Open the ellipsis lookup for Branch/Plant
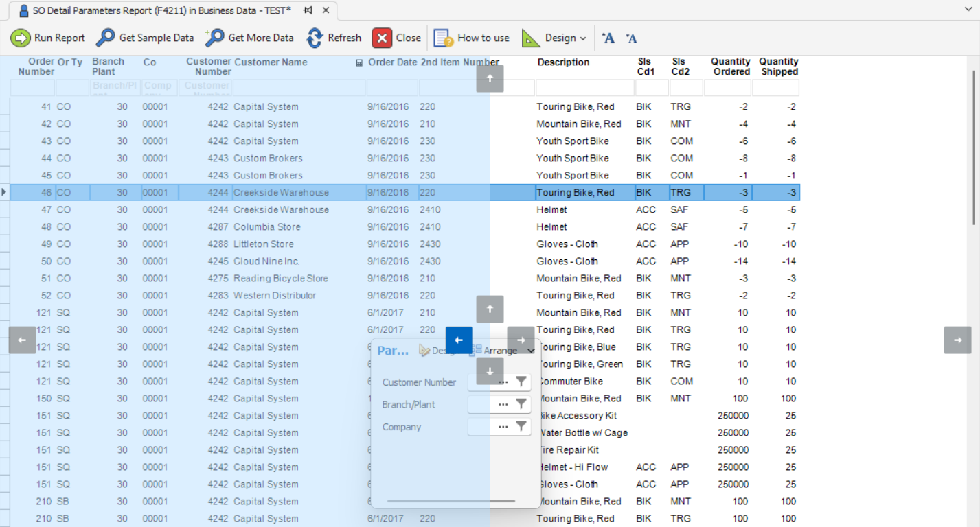 point(503,404)
